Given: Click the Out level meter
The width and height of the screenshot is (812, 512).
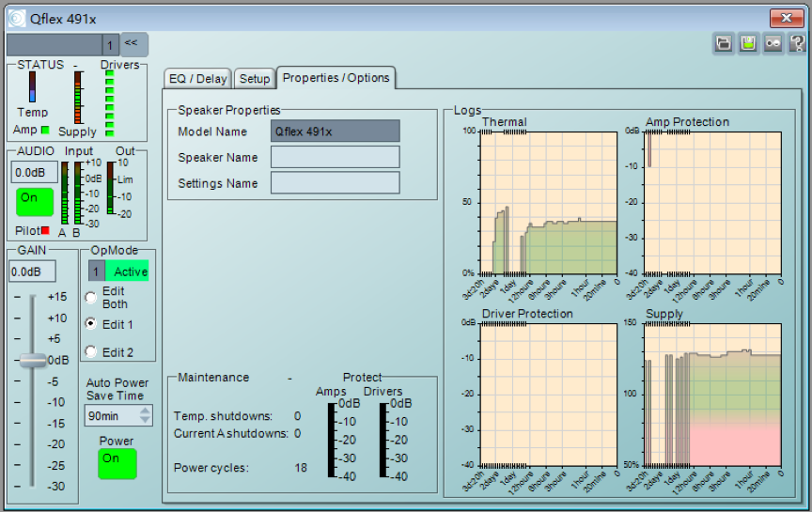Looking at the screenshot, I should tap(110, 187).
